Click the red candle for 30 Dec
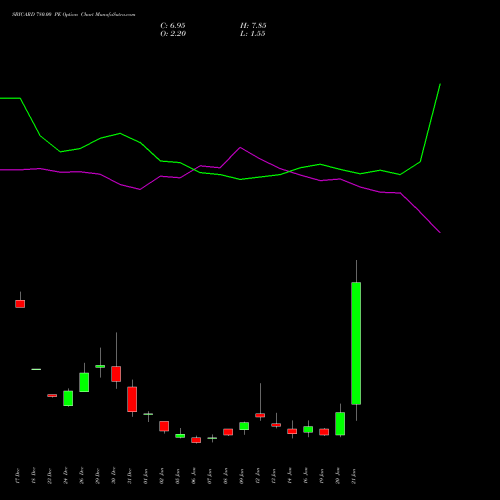The height and width of the screenshot is (500, 500). point(116,374)
